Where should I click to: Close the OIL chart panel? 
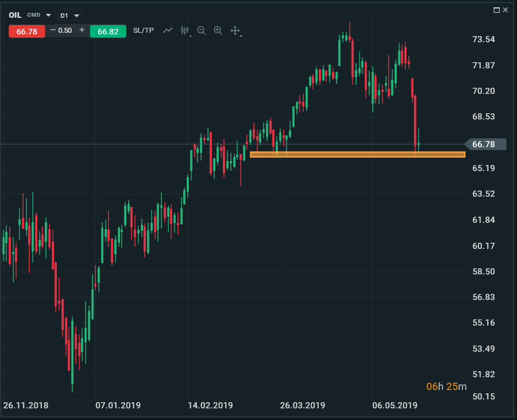pos(505,10)
